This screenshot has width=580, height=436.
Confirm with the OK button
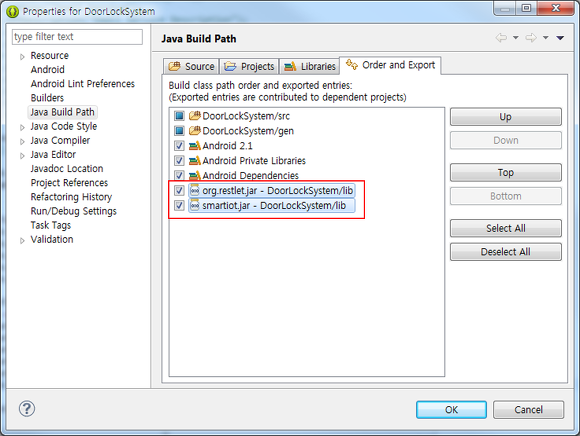451,410
